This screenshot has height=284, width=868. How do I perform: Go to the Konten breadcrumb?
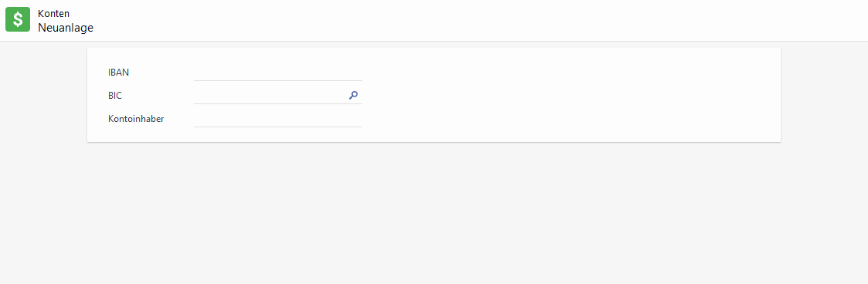54,14
